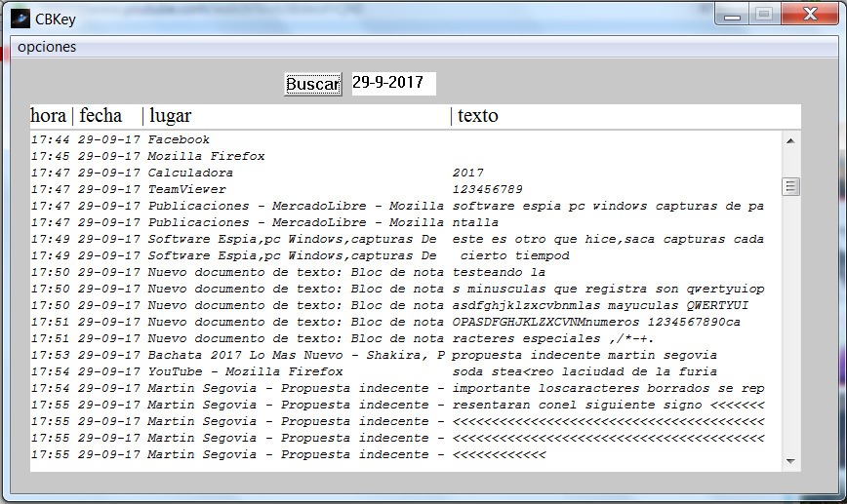Select the 17:44 Facebook log row
847x504 pixels.
tap(406, 139)
